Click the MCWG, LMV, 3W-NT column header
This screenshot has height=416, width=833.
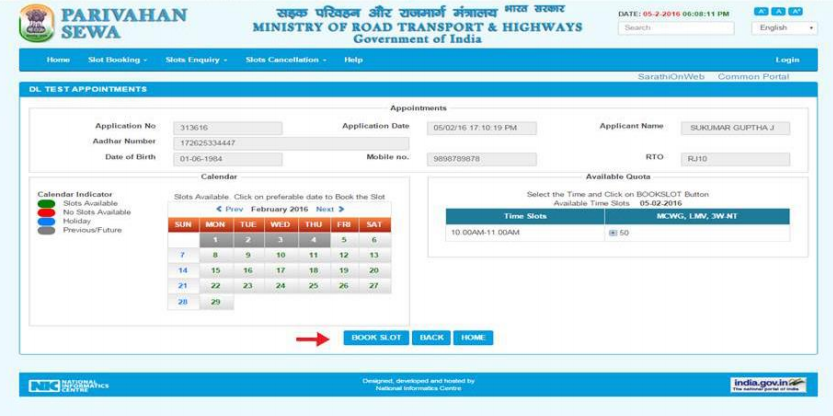[x=697, y=217]
